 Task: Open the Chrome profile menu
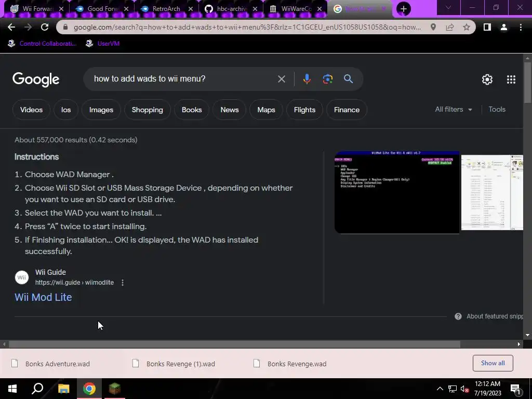tap(504, 27)
